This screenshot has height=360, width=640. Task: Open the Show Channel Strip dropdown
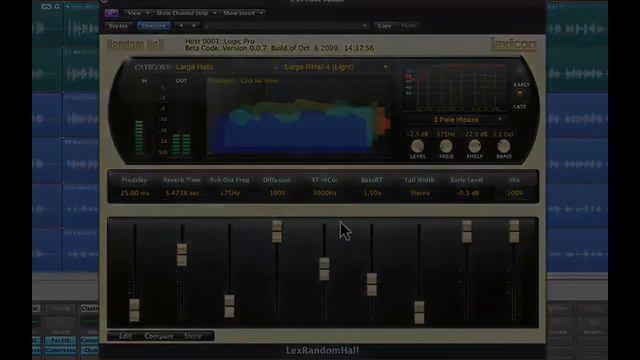186,13
